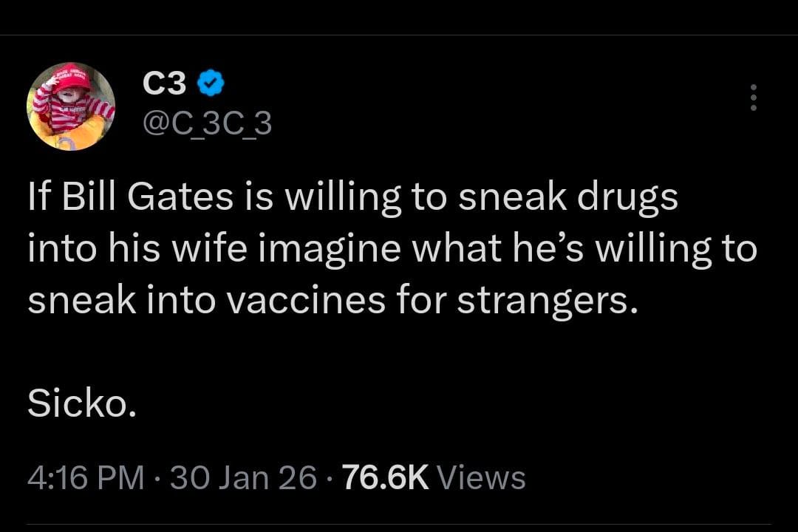
Task: Click the "30 Jan 26" date
Action: pos(241,477)
